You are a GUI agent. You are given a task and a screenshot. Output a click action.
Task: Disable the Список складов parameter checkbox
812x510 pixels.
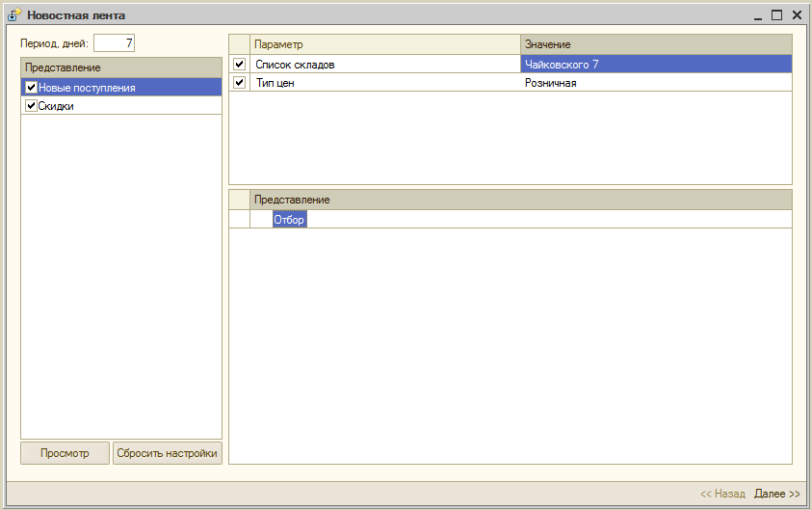[x=239, y=65]
